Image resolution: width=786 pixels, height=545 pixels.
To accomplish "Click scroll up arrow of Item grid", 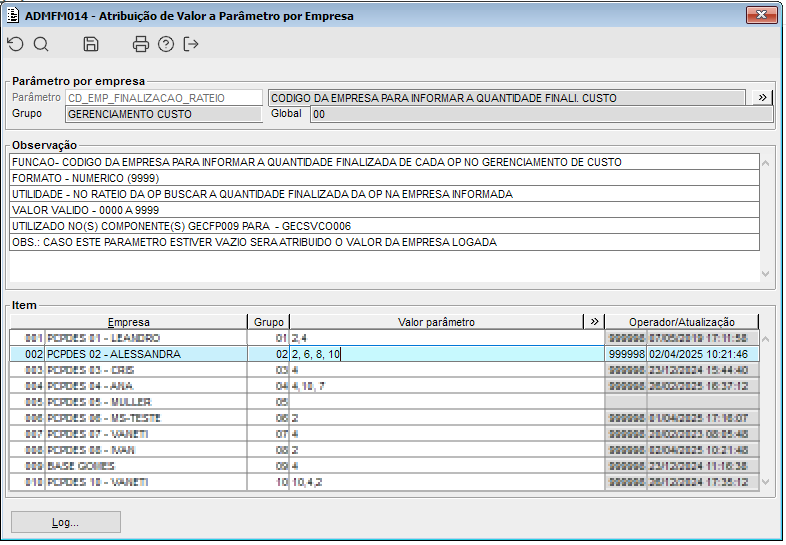I will pyautogui.click(x=765, y=339).
